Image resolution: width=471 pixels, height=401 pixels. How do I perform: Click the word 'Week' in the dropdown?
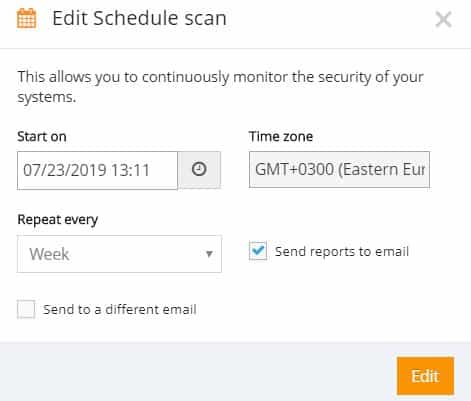click(x=49, y=254)
